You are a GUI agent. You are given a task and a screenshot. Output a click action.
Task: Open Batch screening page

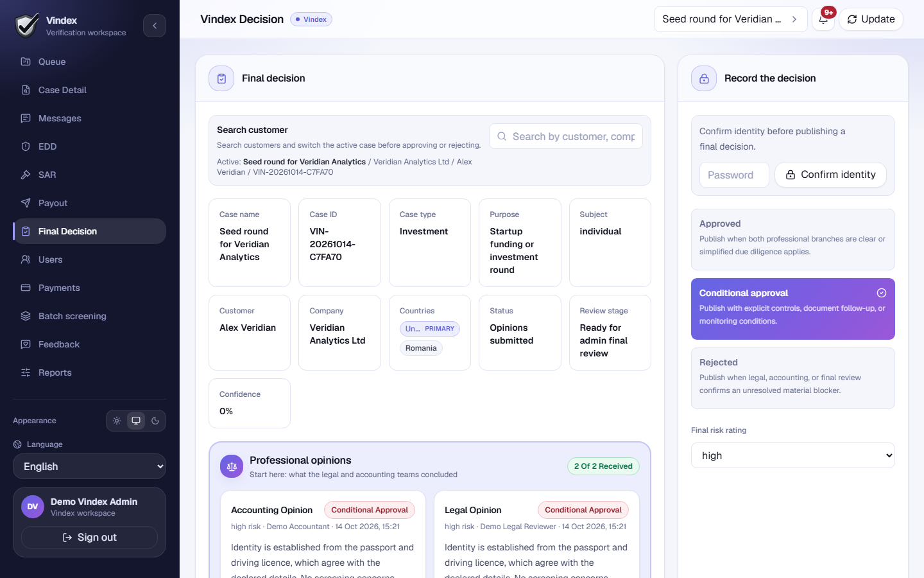89,316
